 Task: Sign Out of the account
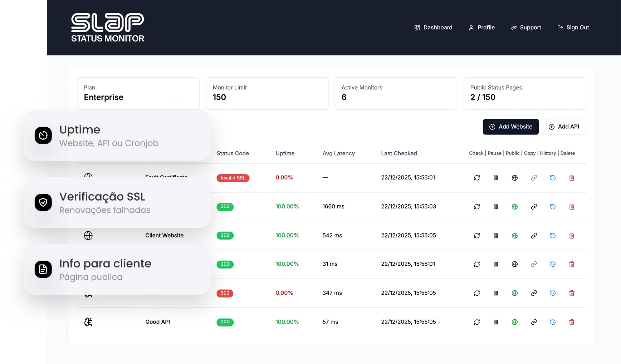coord(573,28)
